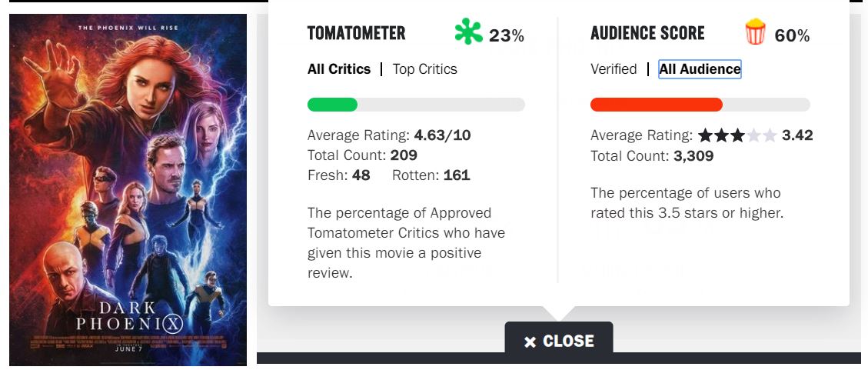Image resolution: width=868 pixels, height=370 pixels.
Task: Click the audience star rating icons
Action: coord(738,136)
